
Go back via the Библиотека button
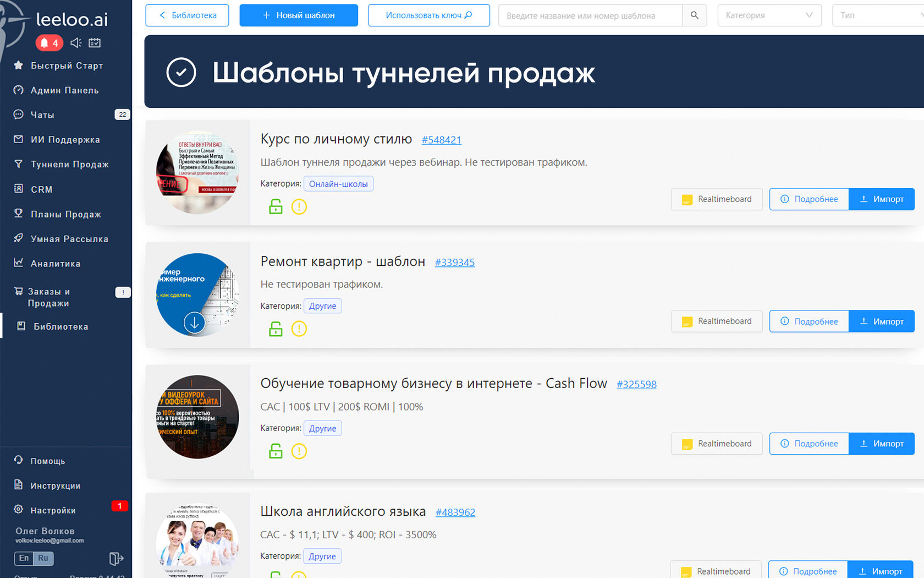click(187, 15)
